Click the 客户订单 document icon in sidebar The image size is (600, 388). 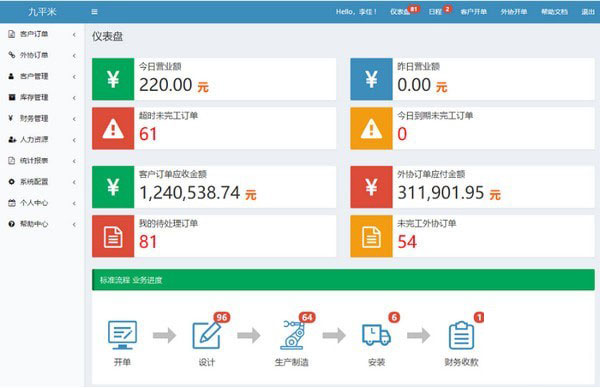(x=11, y=34)
